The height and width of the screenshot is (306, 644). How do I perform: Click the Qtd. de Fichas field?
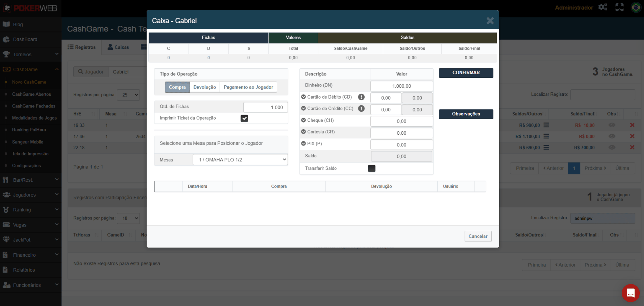[x=265, y=108]
